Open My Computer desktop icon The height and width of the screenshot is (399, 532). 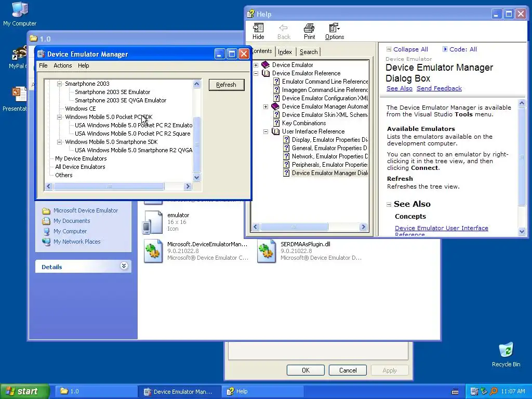[x=20, y=9]
